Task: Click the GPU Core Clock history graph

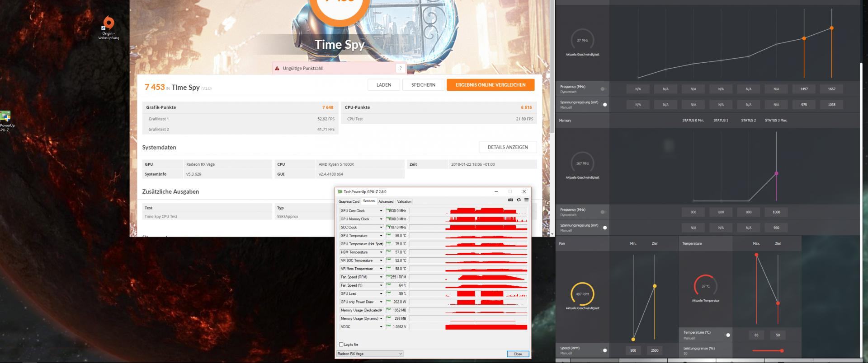Action: (x=468, y=211)
